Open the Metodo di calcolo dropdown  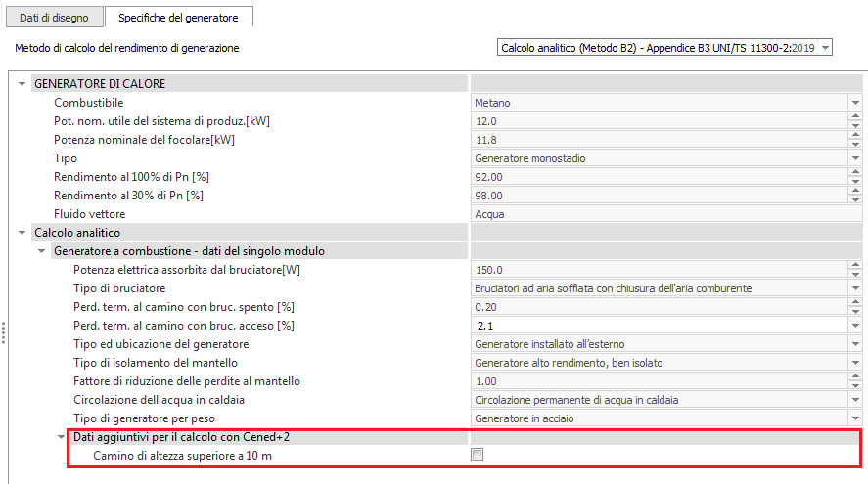825,47
